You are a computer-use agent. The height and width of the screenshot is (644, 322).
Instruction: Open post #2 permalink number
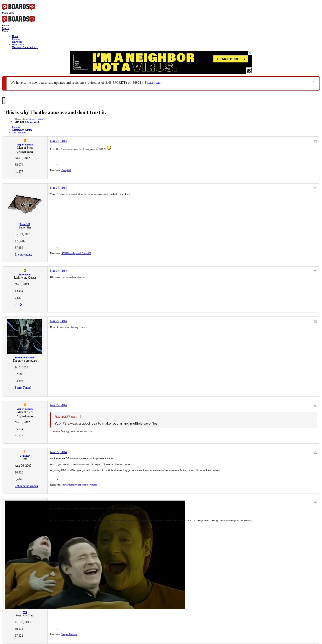(x=315, y=188)
